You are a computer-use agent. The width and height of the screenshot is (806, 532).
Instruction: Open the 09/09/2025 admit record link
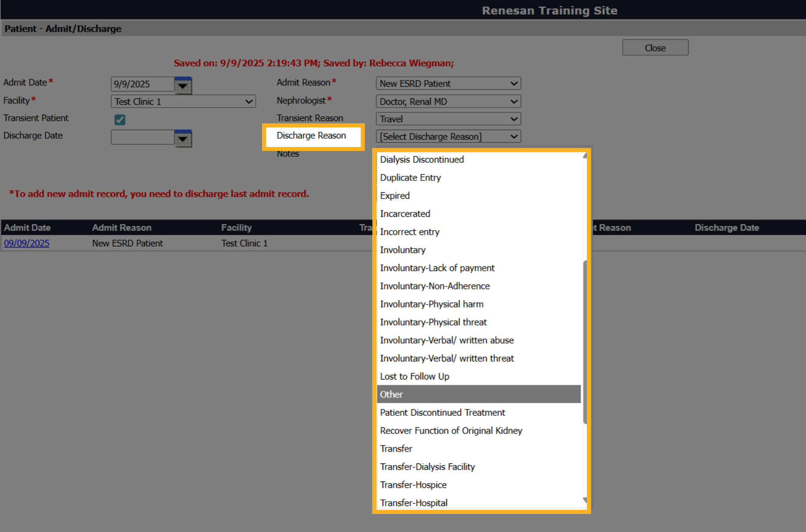click(27, 244)
